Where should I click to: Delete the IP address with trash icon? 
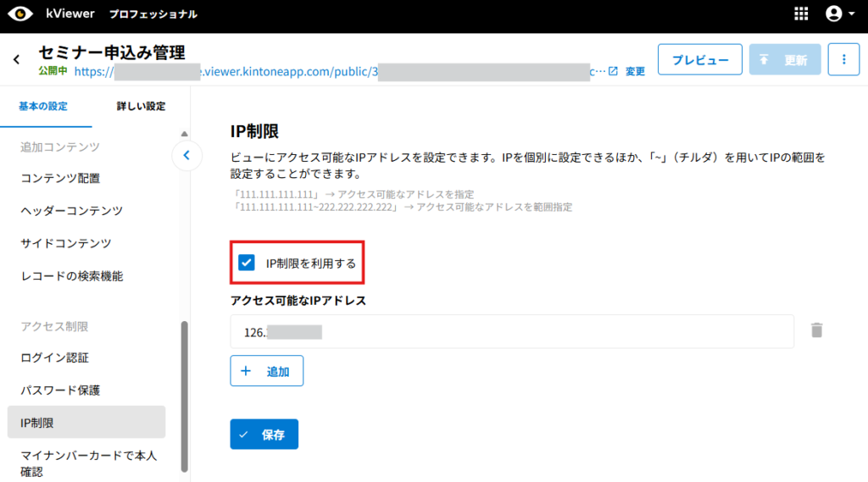coord(816,330)
